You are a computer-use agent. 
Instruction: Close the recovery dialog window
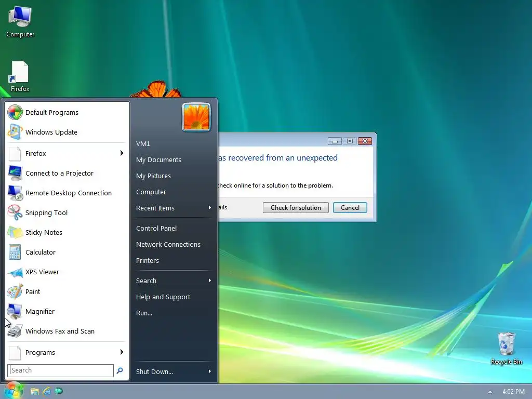point(365,141)
